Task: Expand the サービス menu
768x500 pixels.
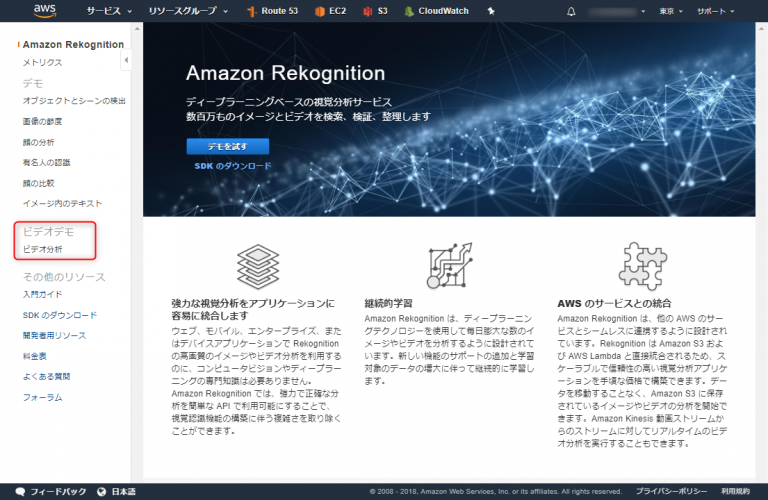Action: pos(109,11)
